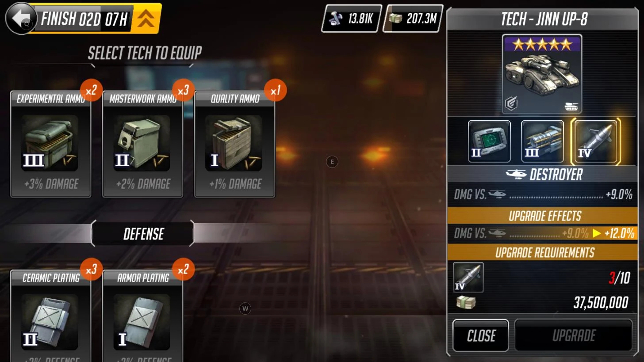
Task: Select Masterwork Ammo II tech card
Action: coord(143,144)
